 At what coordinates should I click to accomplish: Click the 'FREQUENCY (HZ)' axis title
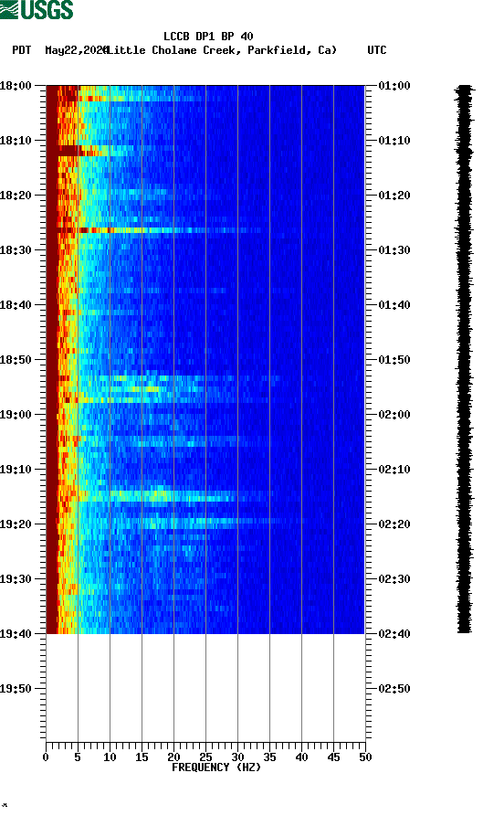point(216,767)
